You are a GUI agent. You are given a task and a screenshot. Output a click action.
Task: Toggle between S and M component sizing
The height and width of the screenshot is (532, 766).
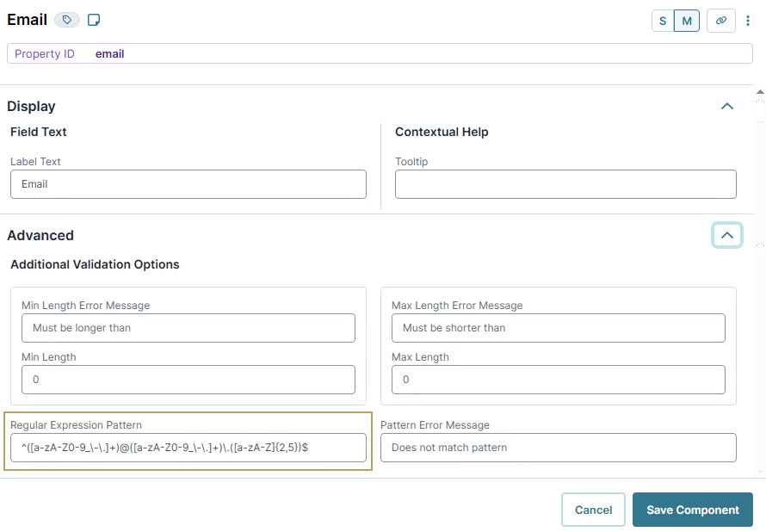click(675, 20)
